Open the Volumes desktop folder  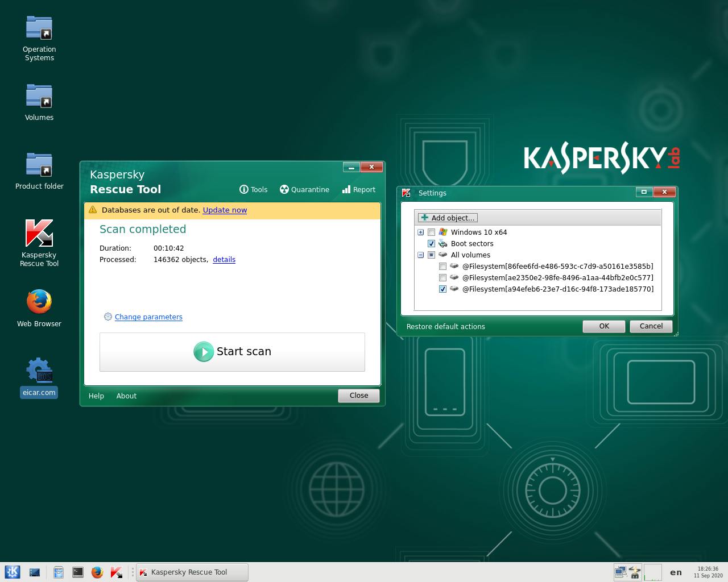coord(39,102)
